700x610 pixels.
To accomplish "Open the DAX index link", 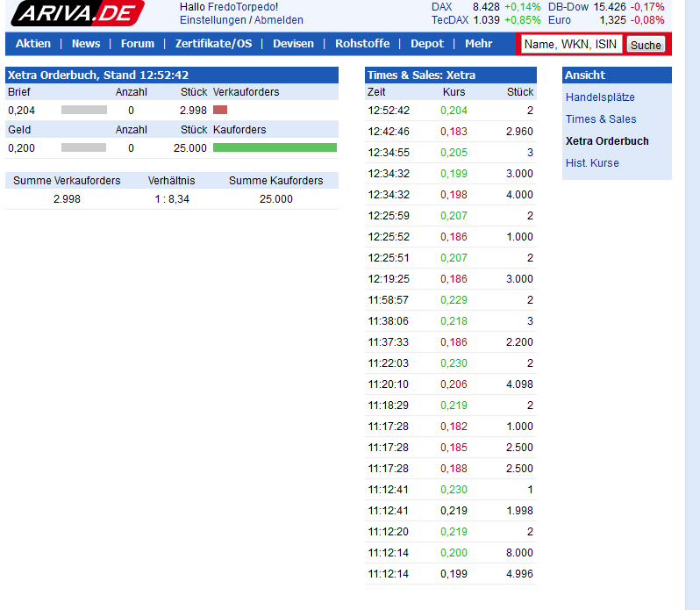I will (442, 6).
